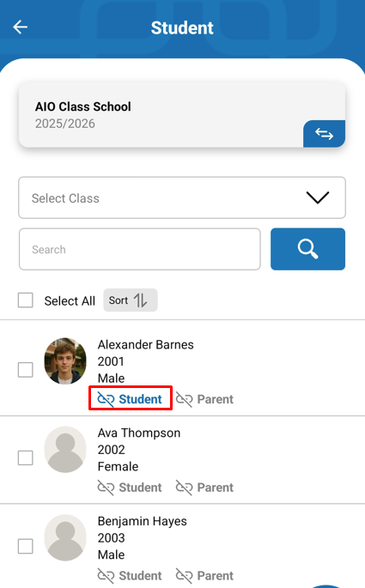Click student number 2003
The width and height of the screenshot is (365, 588).
tap(111, 537)
